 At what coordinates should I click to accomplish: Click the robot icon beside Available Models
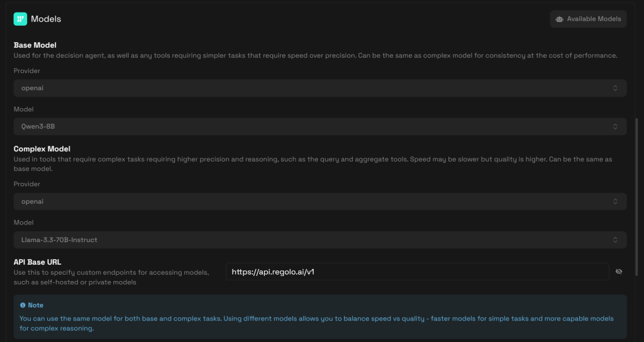(x=560, y=19)
